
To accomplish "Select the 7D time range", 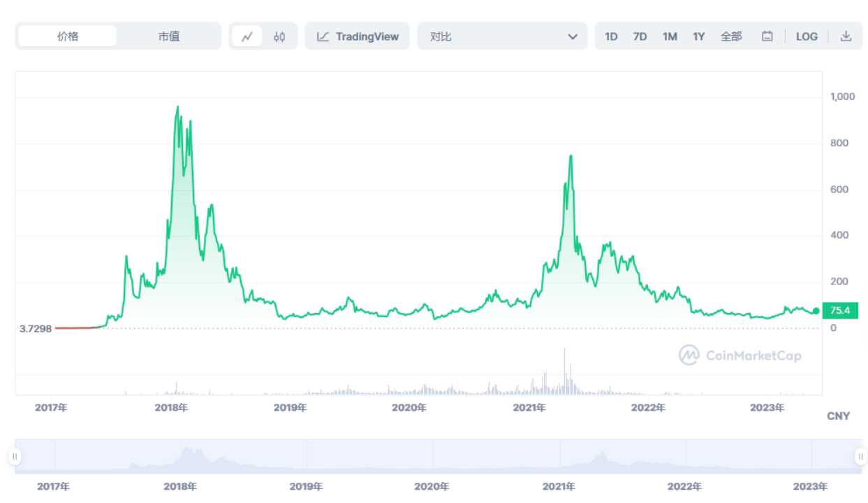I will point(640,36).
